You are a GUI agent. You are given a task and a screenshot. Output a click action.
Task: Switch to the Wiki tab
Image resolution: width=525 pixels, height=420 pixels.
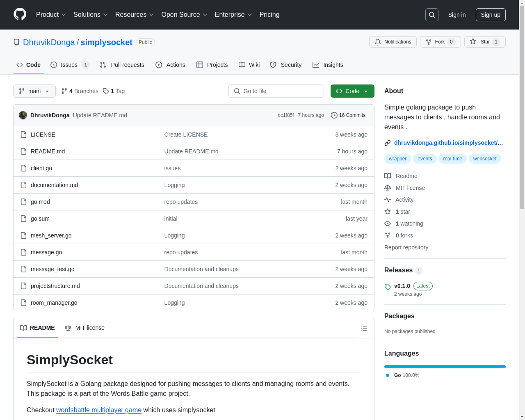(x=249, y=65)
